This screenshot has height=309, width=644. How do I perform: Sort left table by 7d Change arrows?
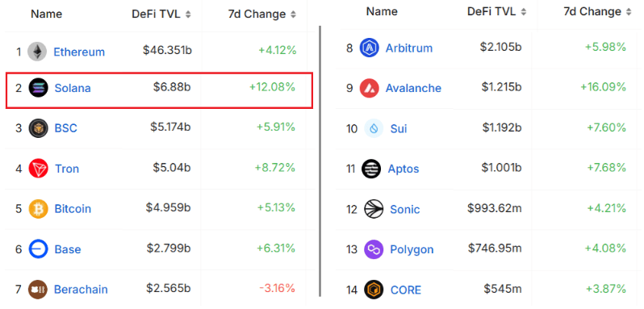(x=293, y=15)
